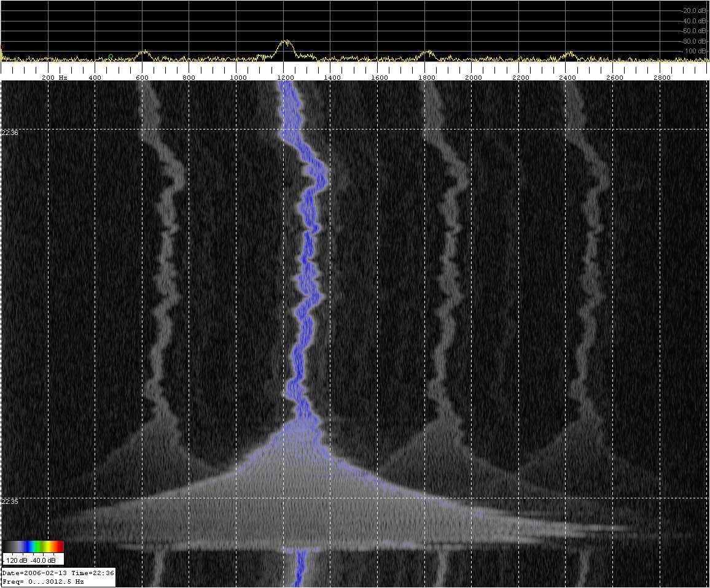Select the 22:35 time marker on waterfall
This screenshot has height=588, width=710.
click(x=10, y=501)
